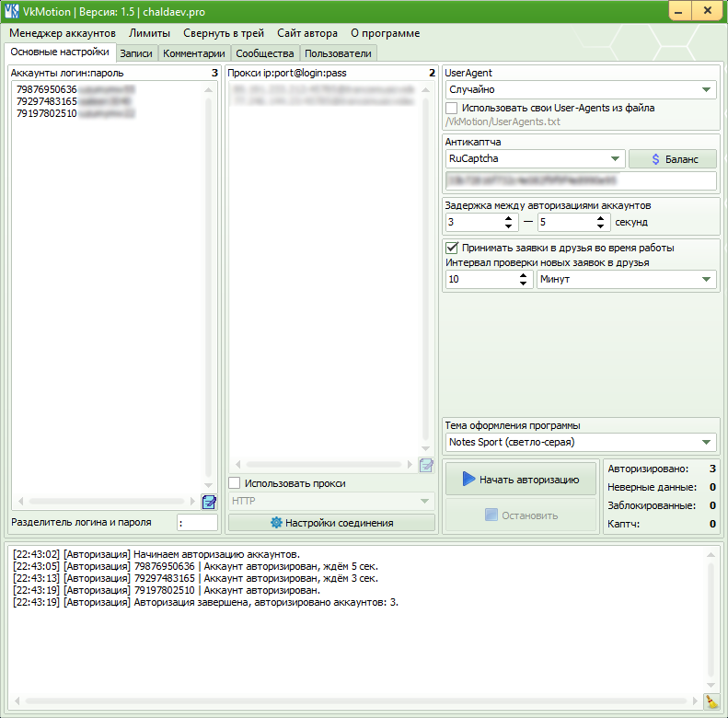Click the edit icon below accounts list
The height and width of the screenshot is (718, 728).
[x=209, y=502]
